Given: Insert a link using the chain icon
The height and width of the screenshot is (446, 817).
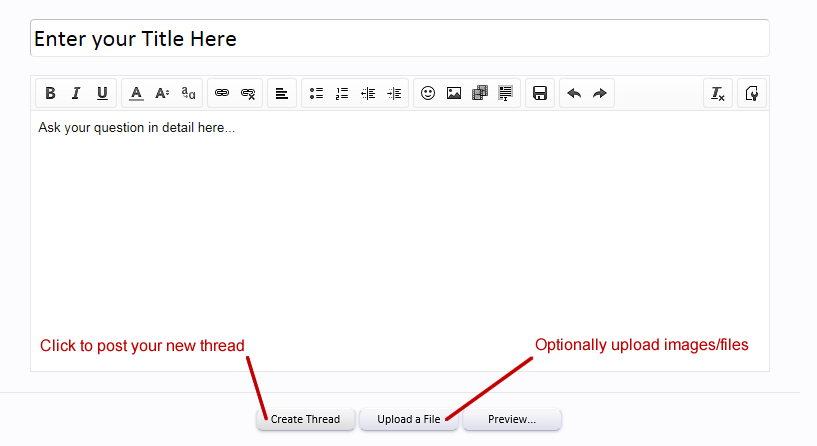Looking at the screenshot, I should pyautogui.click(x=222, y=93).
